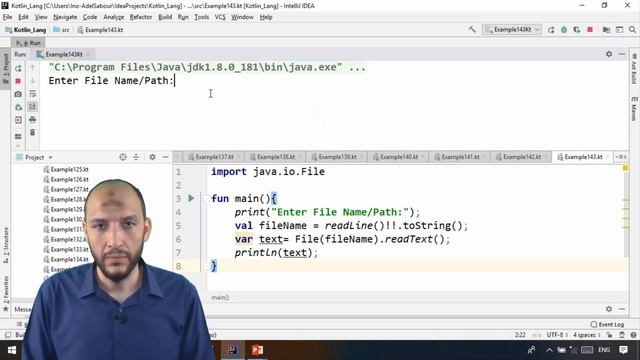Open the File menu

[7, 17]
